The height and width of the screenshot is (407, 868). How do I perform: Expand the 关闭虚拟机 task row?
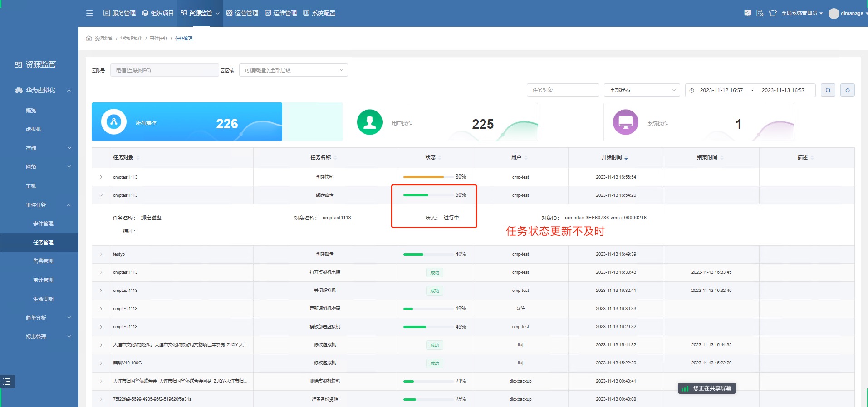[101, 291]
